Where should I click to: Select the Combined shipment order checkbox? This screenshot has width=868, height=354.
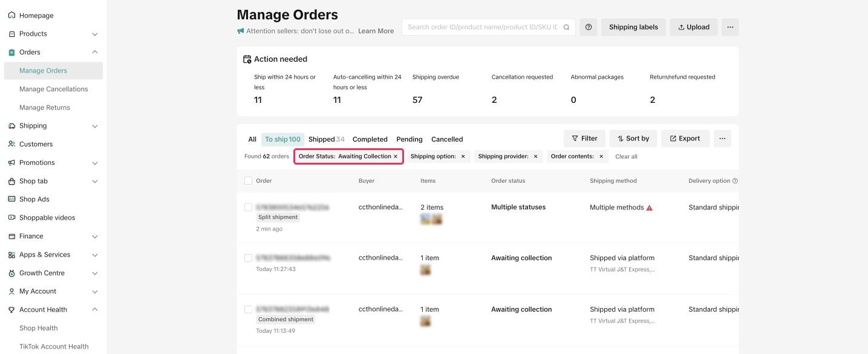tap(248, 309)
